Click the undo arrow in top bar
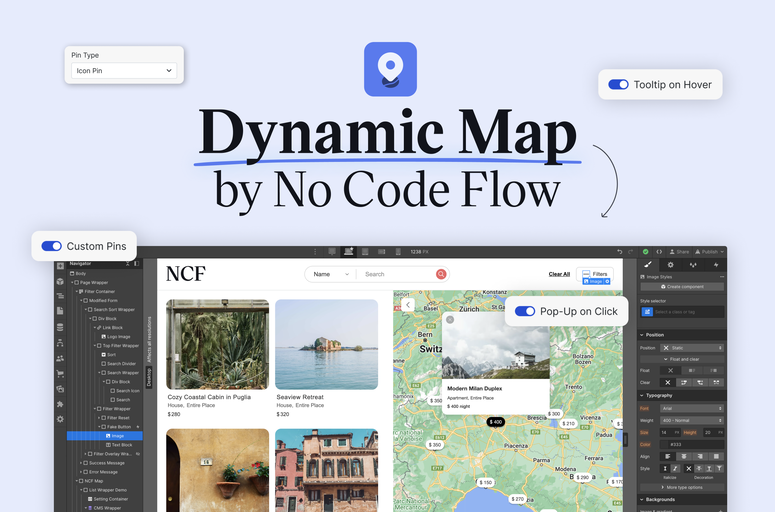The height and width of the screenshot is (512, 775). pos(619,252)
